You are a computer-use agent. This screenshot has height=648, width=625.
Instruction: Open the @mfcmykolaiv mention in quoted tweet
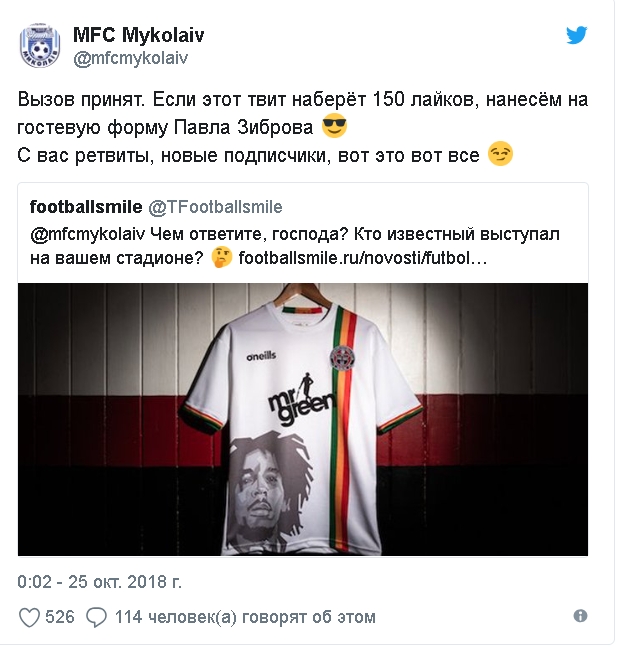point(88,234)
